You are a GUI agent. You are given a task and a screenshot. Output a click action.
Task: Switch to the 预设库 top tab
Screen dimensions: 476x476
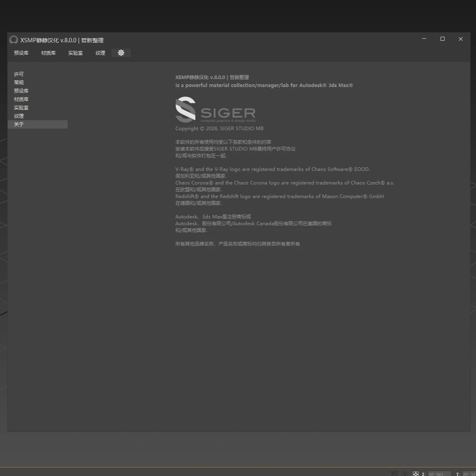coord(21,53)
